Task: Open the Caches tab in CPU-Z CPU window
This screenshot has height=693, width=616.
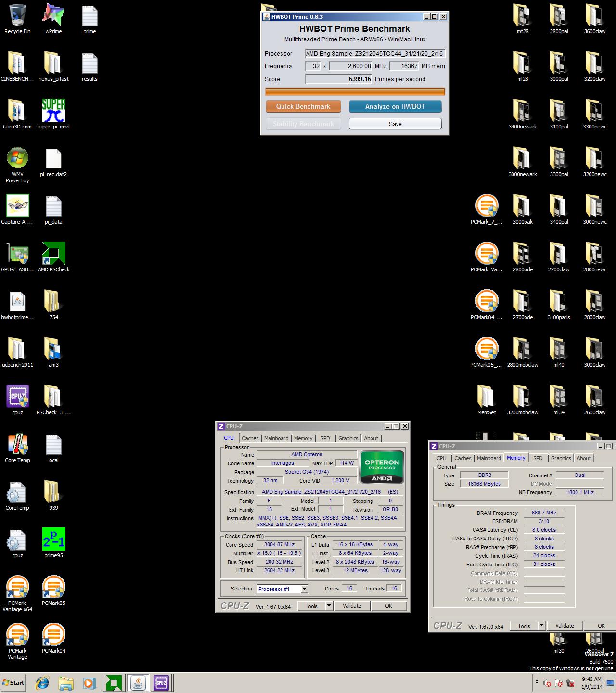Action: click(250, 438)
